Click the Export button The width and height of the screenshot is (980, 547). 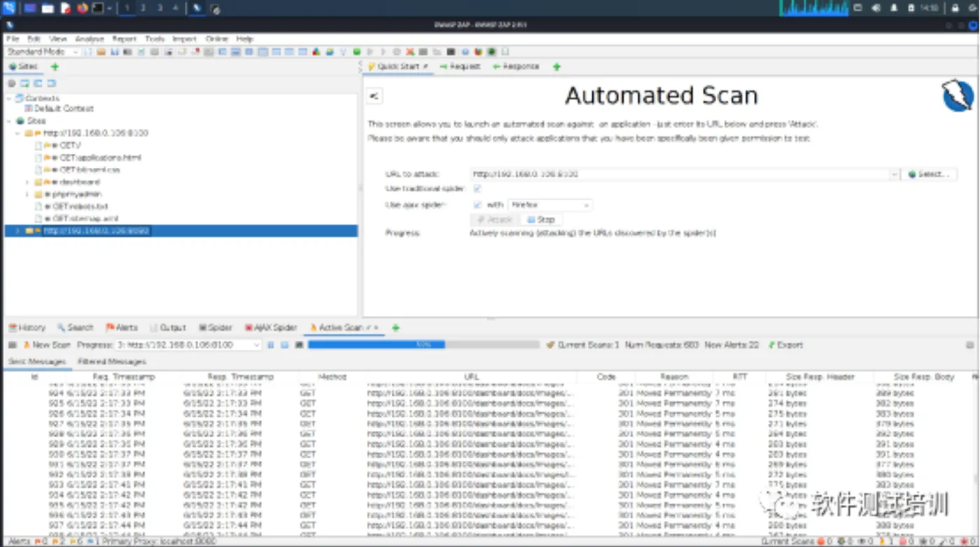coord(785,345)
